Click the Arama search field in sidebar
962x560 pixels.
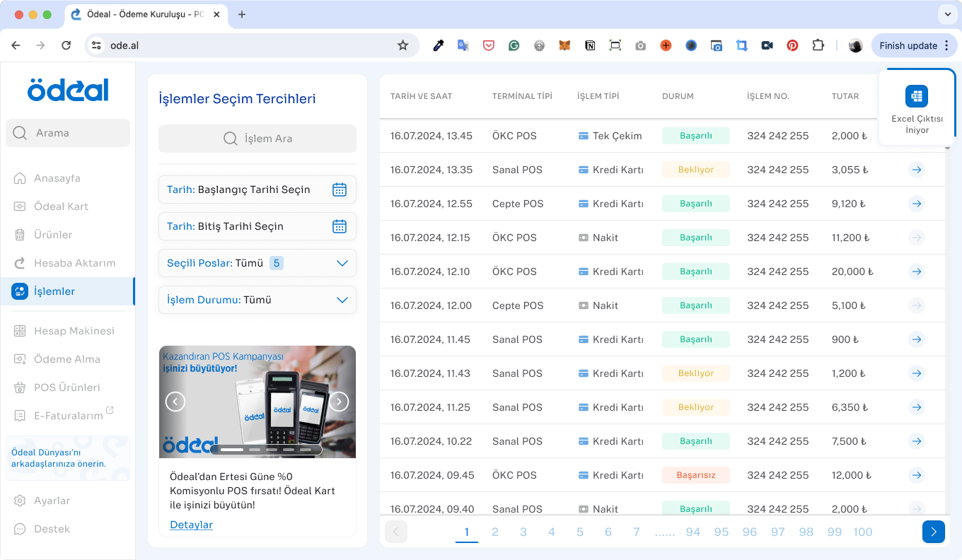click(x=68, y=133)
